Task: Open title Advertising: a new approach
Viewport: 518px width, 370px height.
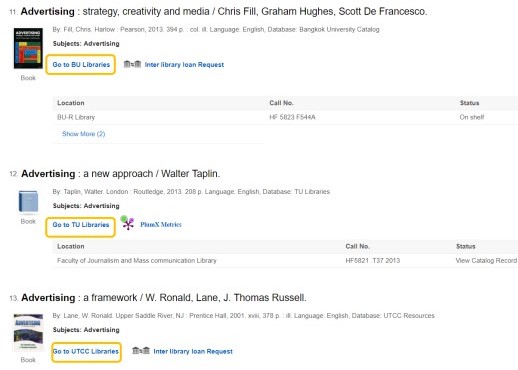Action: [x=121, y=174]
